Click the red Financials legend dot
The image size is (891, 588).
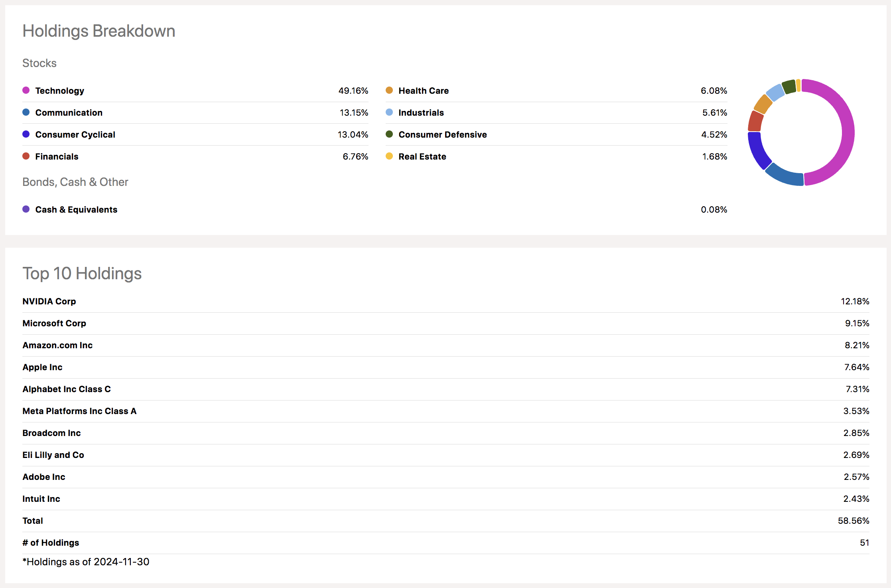pyautogui.click(x=26, y=156)
